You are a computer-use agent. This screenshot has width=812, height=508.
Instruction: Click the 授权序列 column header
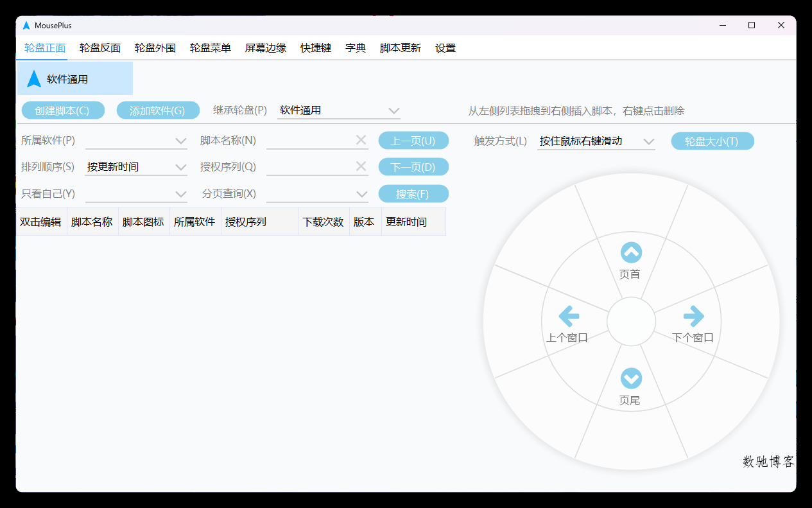259,222
